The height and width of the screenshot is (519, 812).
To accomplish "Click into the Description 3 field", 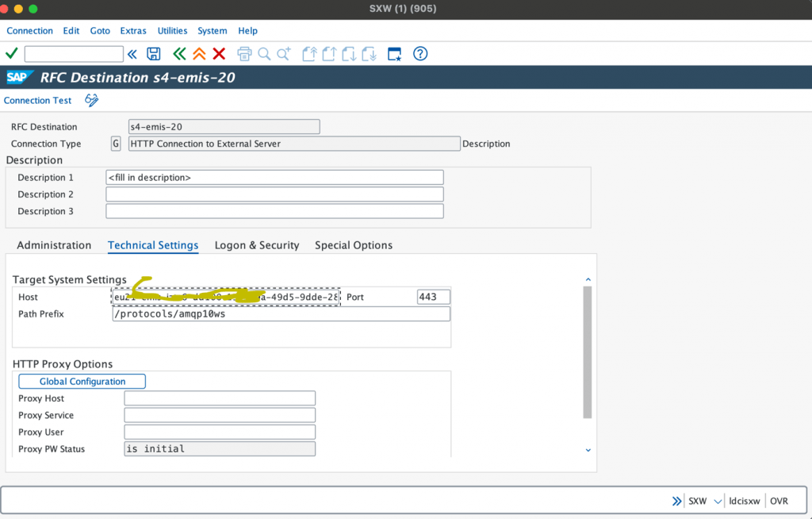I will (x=274, y=211).
